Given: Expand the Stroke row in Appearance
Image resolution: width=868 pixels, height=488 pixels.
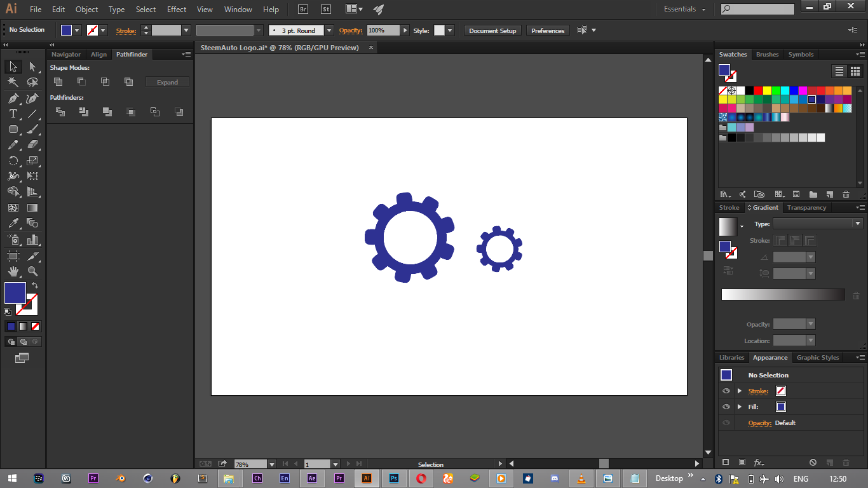Looking at the screenshot, I should pyautogui.click(x=739, y=391).
